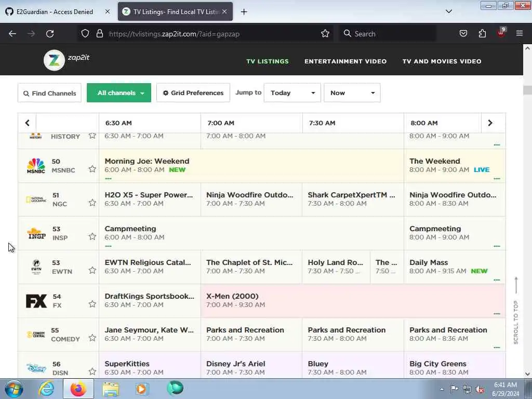This screenshot has width=532, height=399.
Task: Open Windows Explorer folder from taskbar
Action: point(111,389)
